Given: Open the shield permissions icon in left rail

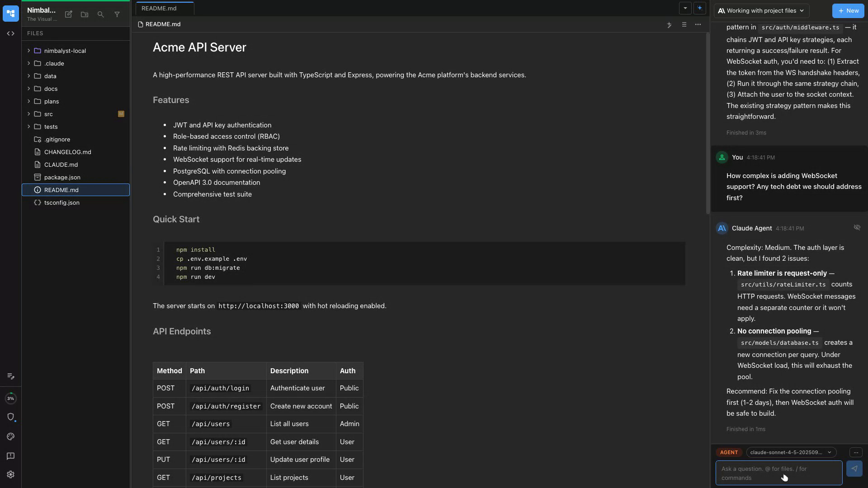Looking at the screenshot, I should (10, 417).
